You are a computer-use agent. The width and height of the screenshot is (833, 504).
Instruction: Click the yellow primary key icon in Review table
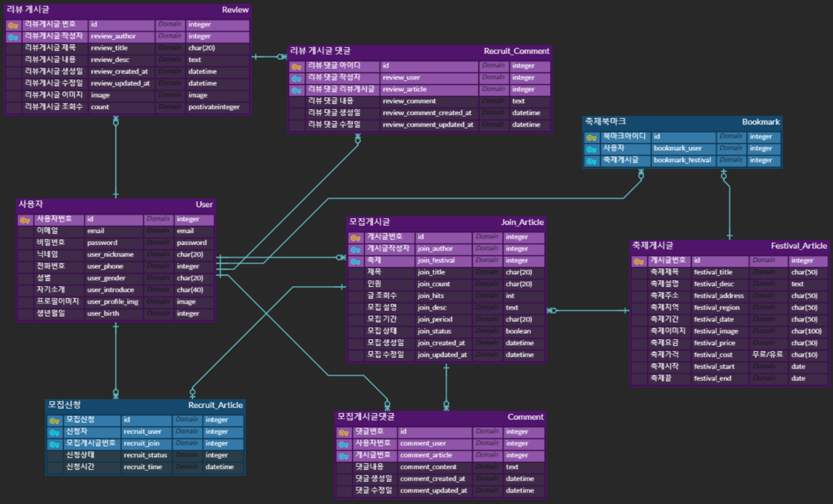(x=13, y=25)
